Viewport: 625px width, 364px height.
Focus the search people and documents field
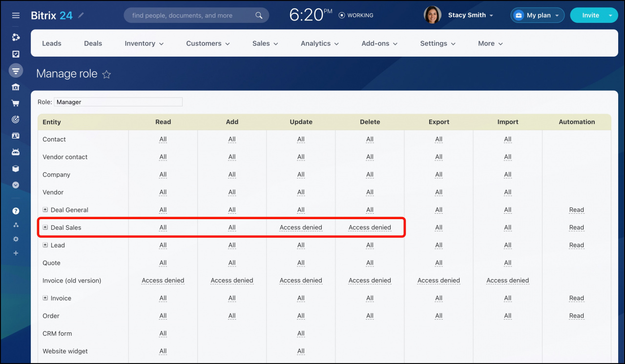pos(196,15)
